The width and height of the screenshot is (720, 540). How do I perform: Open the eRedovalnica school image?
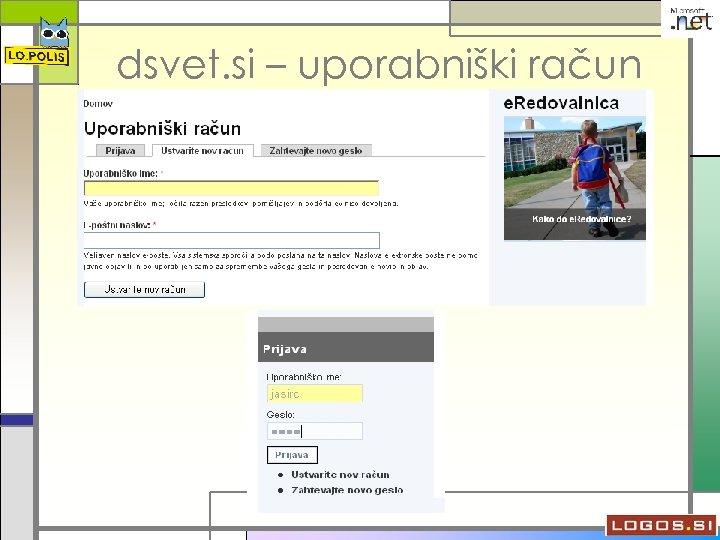click(x=574, y=178)
